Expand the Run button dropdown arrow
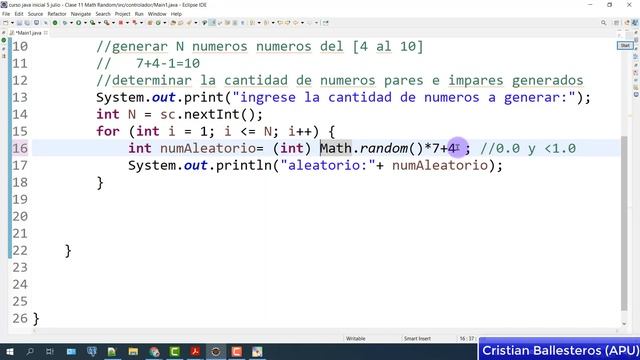Screen dimensions: 640x360 pyautogui.click(x=85, y=23)
